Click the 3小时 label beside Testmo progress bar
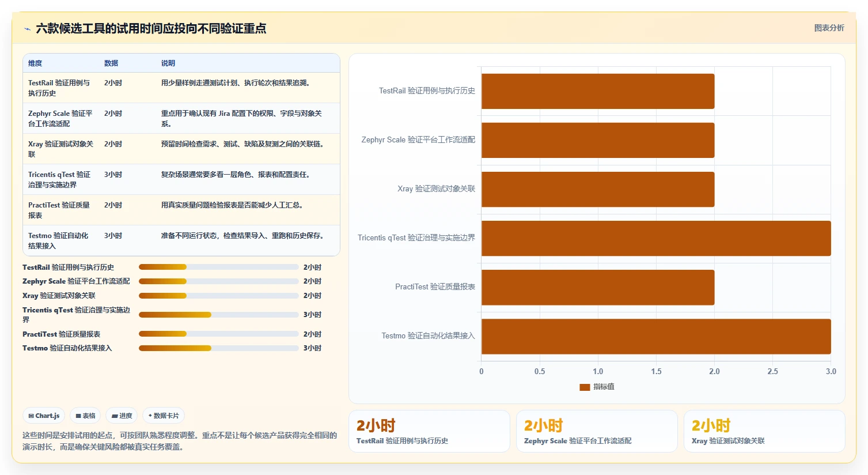The image size is (868, 475). 312,348
